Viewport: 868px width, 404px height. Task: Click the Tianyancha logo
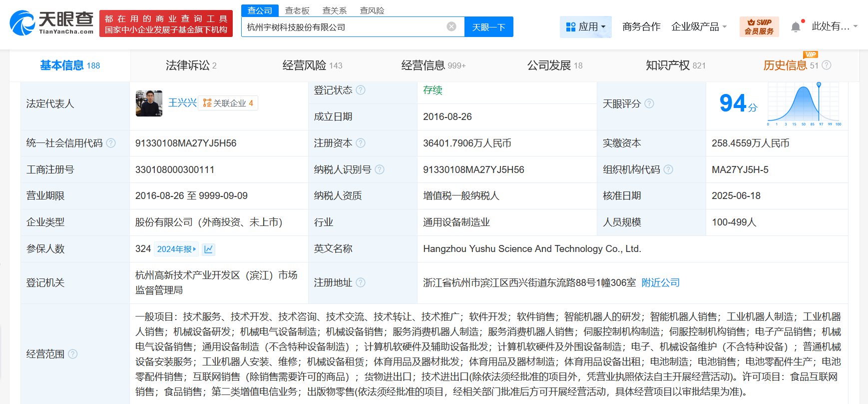pyautogui.click(x=52, y=23)
